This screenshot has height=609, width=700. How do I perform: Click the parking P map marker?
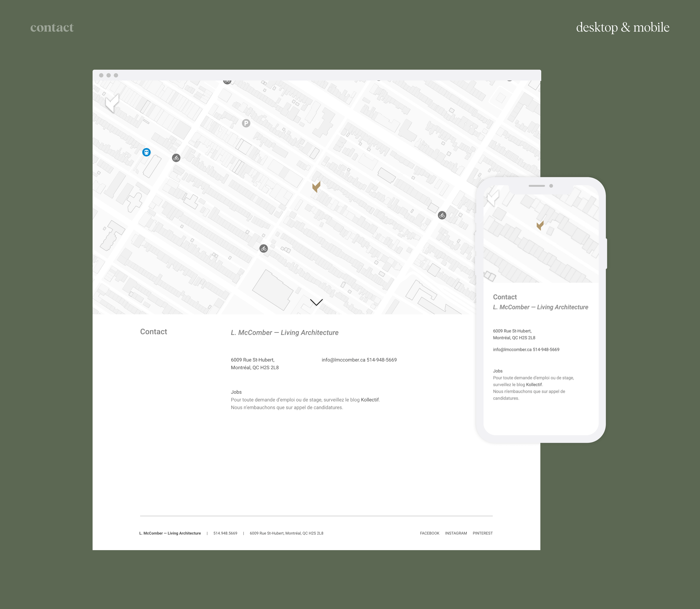coord(246,123)
